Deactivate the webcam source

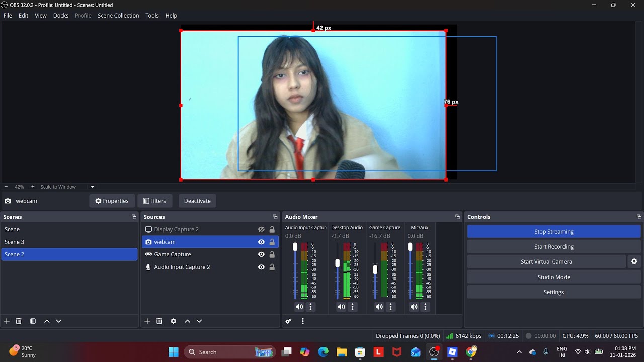[x=197, y=201]
